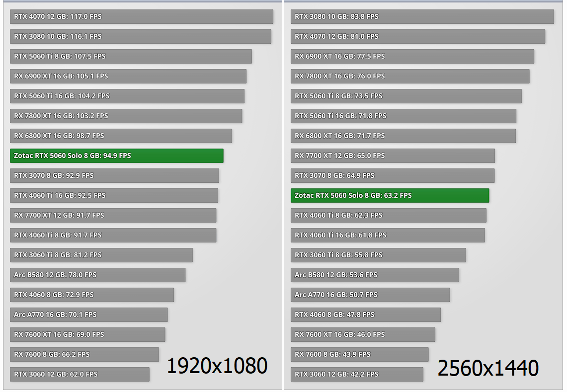Select RTX 5060 Ti 16 GB 104.2 FPS bar
This screenshot has height=392, width=567.
pyautogui.click(x=127, y=96)
